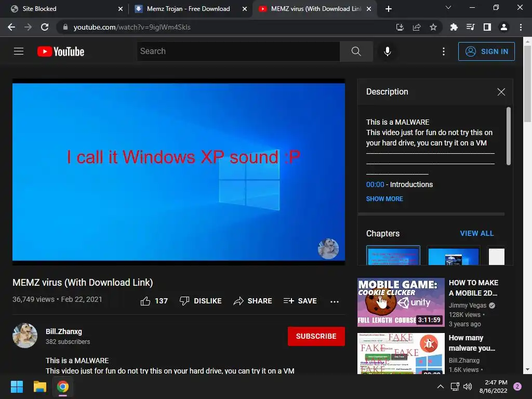Screen dimensions: 532x399
Task: Select the first chapter thumbnail
Action: pyautogui.click(x=393, y=255)
